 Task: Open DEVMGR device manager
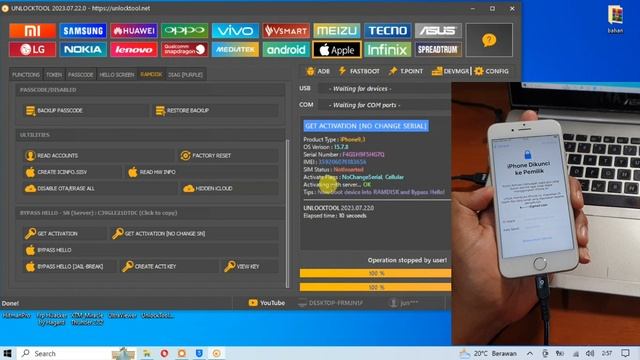coord(451,71)
